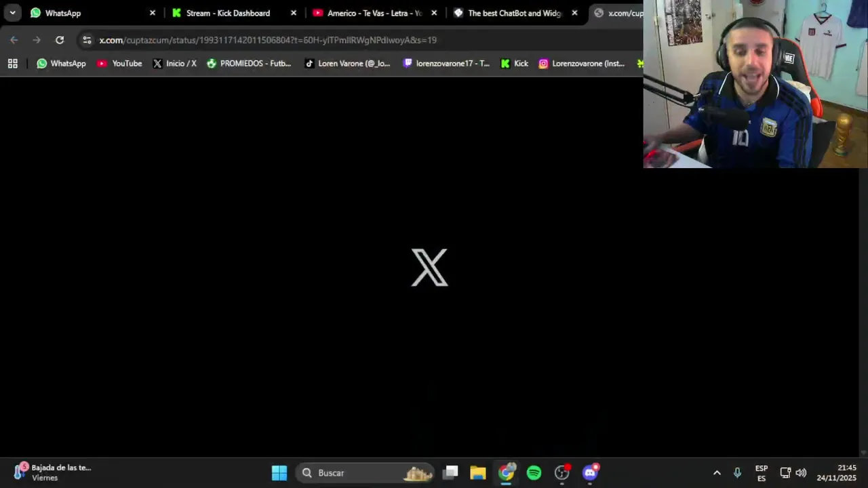Switch to the Americo - Te Vas tab

(374, 13)
